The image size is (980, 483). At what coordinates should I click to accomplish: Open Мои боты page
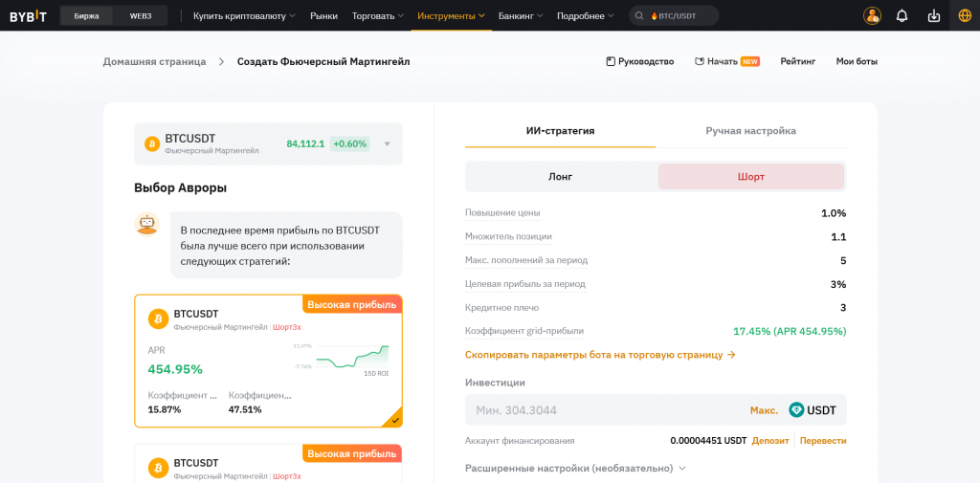pos(857,61)
